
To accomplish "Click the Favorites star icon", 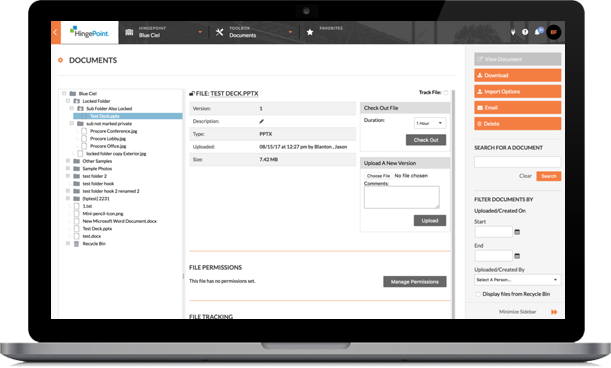I will (x=310, y=32).
